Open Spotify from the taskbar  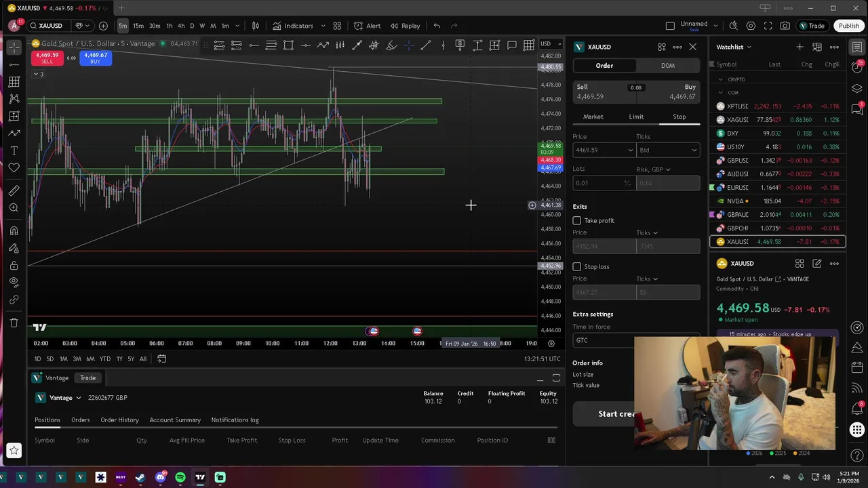point(180,477)
